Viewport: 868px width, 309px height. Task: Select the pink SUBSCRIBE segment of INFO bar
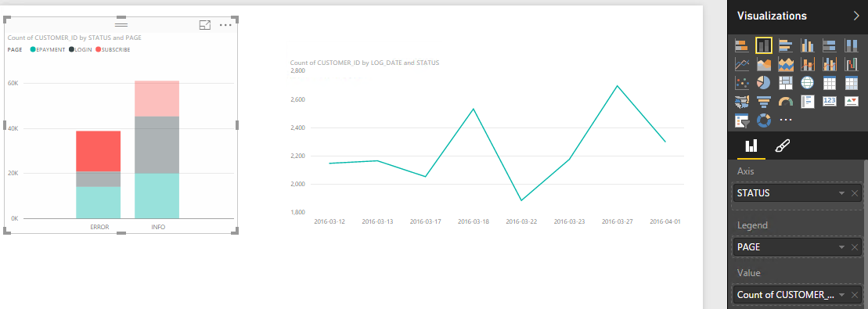pyautogui.click(x=157, y=99)
